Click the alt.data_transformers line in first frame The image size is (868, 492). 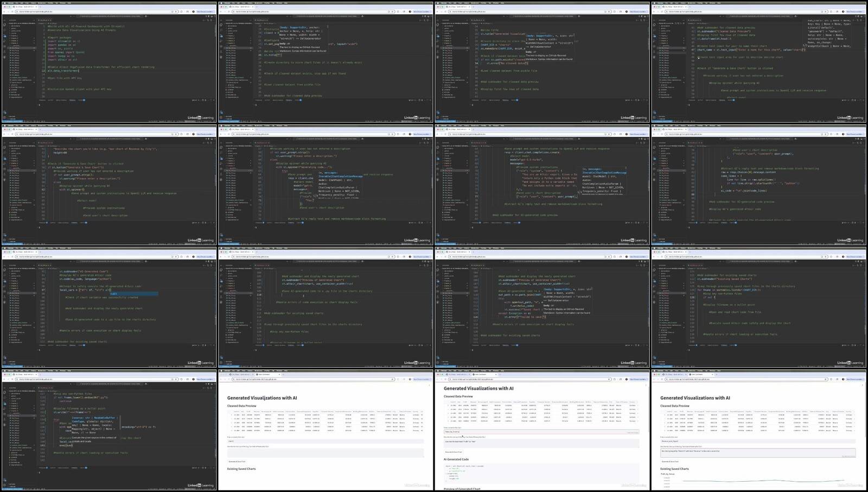63,71
